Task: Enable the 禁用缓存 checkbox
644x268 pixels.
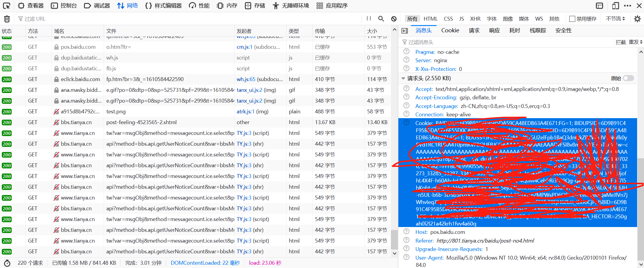Action: click(572, 19)
